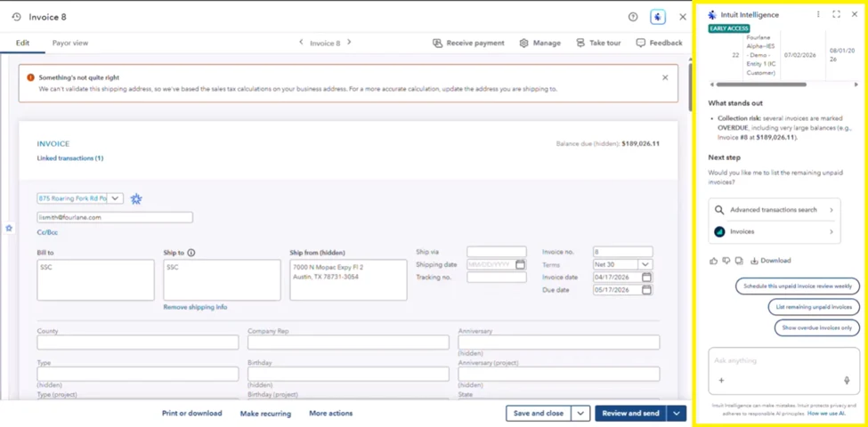Click Receive payment

468,43
